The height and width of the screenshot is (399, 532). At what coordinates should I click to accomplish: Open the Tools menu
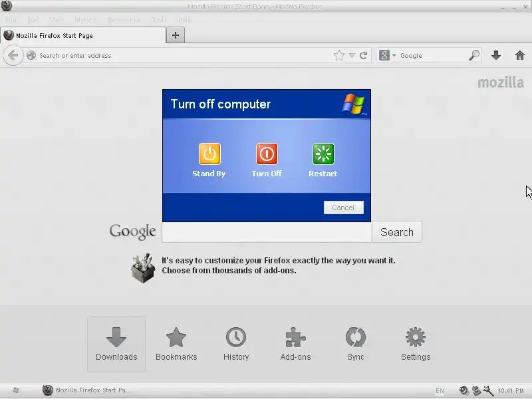158,20
